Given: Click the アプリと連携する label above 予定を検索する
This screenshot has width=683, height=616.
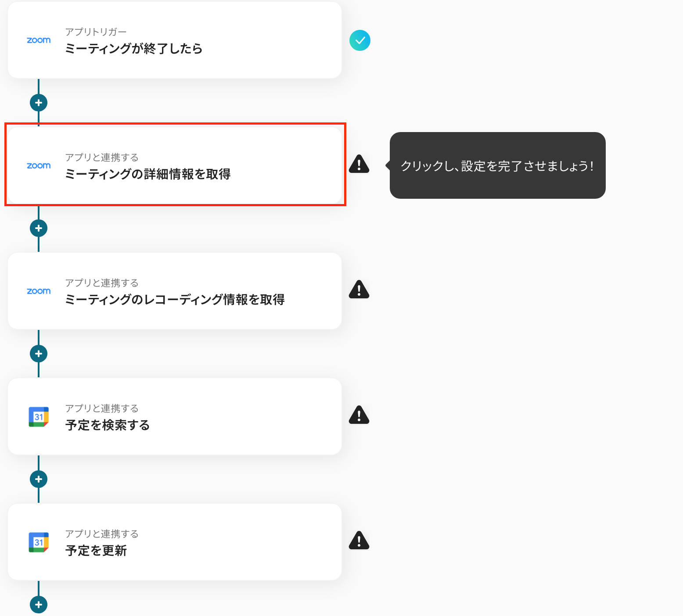Looking at the screenshot, I should click(x=102, y=408).
